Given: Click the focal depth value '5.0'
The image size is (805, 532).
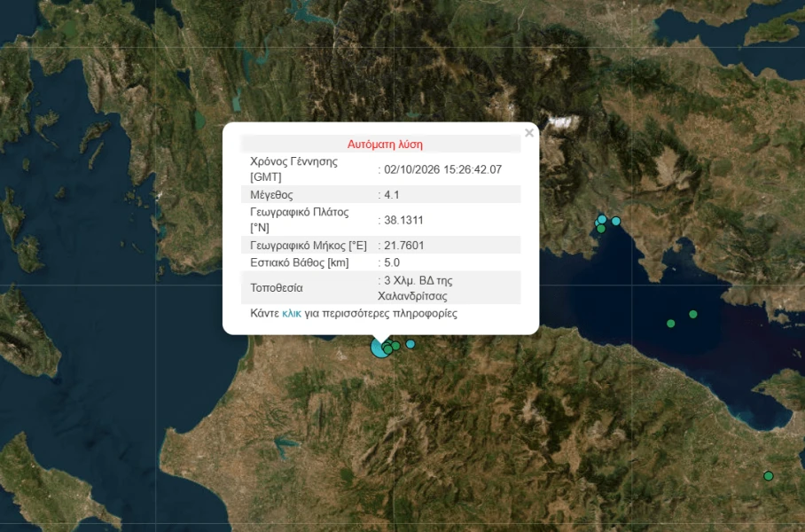Looking at the screenshot, I should (x=392, y=262).
